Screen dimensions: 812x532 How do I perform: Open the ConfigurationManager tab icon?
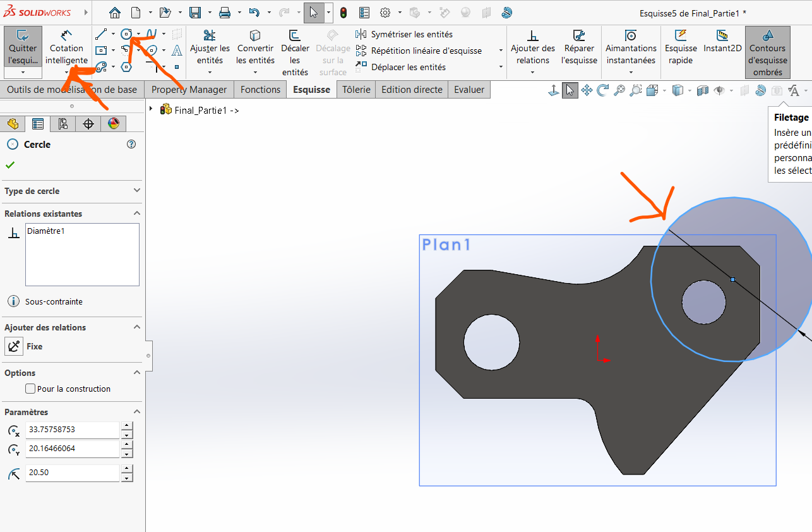coord(63,124)
